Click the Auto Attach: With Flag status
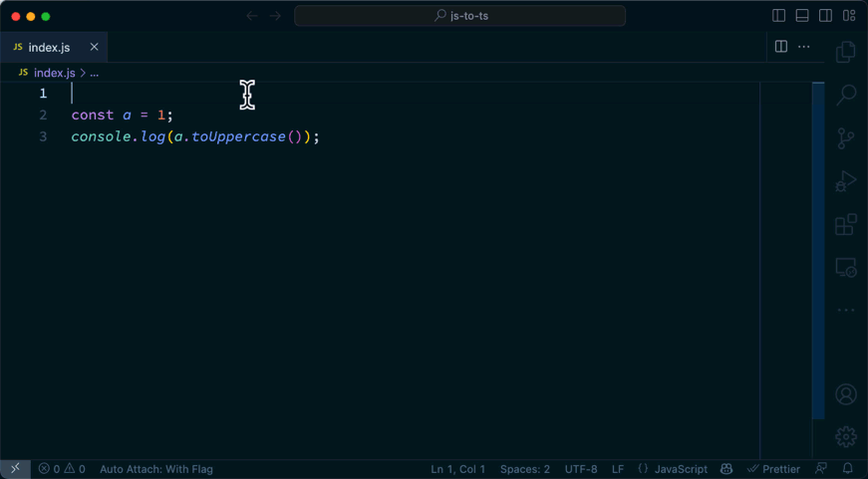Viewport: 868px width, 479px height. tap(156, 469)
